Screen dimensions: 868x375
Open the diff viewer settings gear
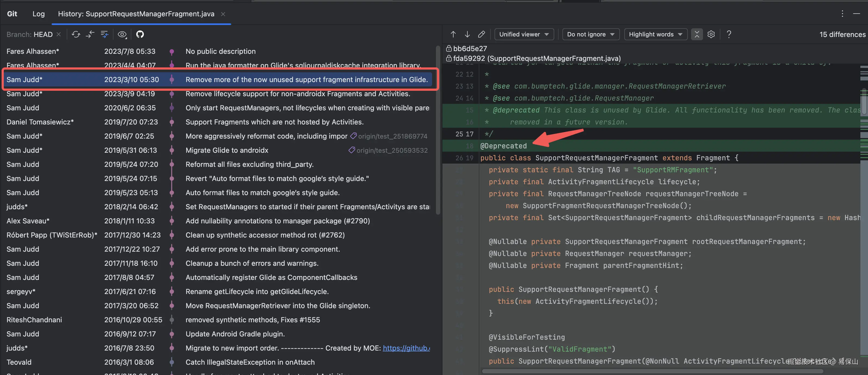[711, 34]
